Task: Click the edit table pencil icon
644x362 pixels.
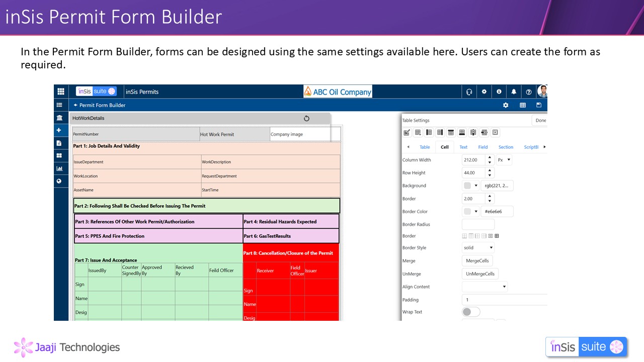Action: pos(407,133)
